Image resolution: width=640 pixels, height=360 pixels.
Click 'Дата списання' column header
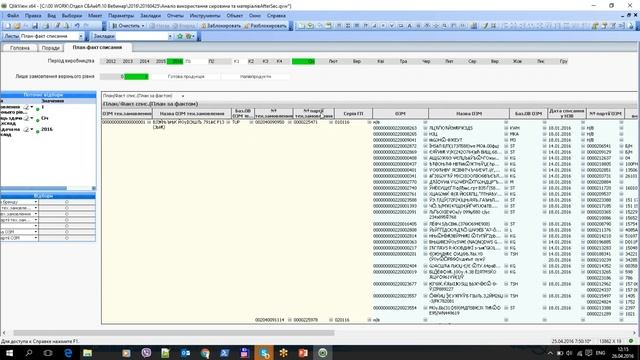pos(566,113)
